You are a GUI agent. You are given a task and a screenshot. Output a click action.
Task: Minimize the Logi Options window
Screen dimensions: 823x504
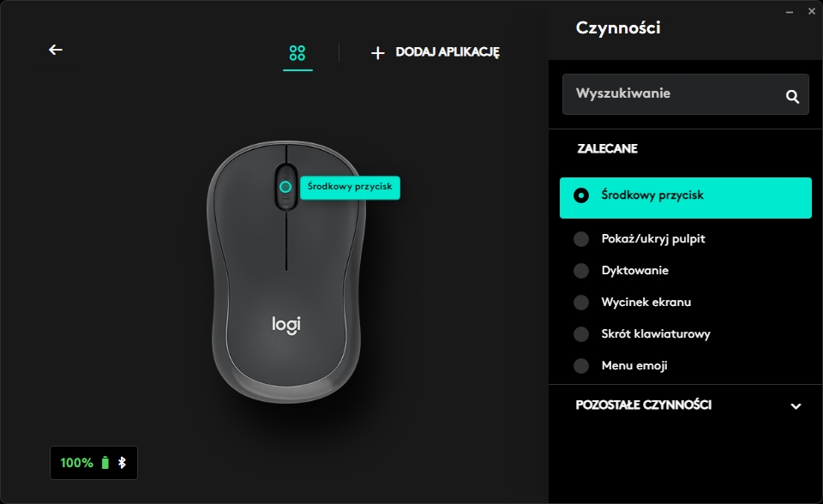[790, 11]
